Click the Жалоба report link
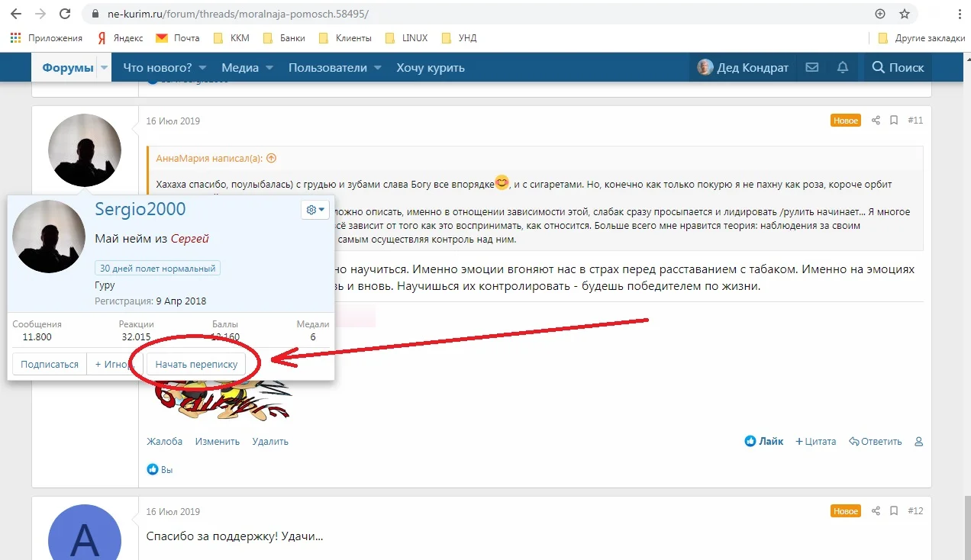971x560 pixels. [x=164, y=441]
